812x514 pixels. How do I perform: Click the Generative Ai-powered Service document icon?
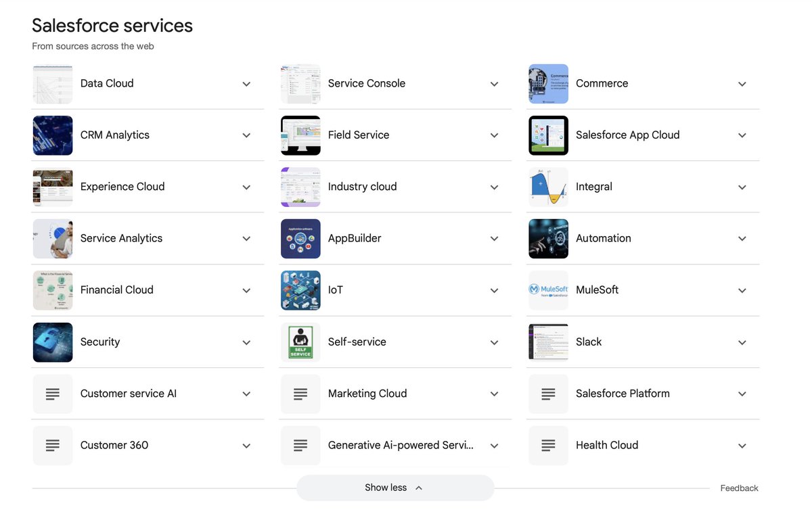pos(300,445)
